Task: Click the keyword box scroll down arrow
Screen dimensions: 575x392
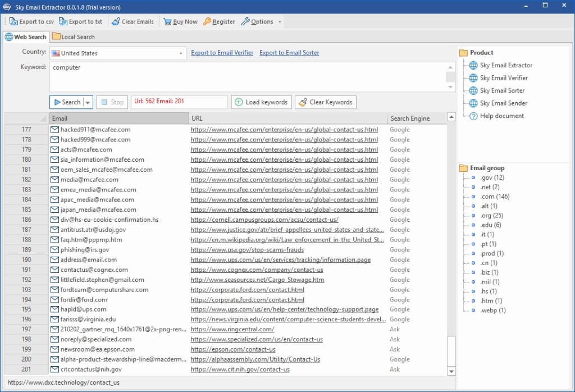Action: [x=450, y=87]
